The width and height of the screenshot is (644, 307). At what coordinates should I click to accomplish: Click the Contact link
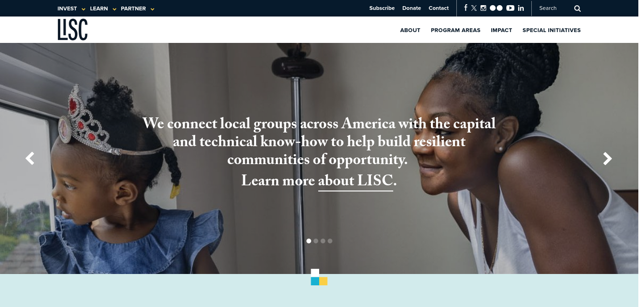point(438,8)
